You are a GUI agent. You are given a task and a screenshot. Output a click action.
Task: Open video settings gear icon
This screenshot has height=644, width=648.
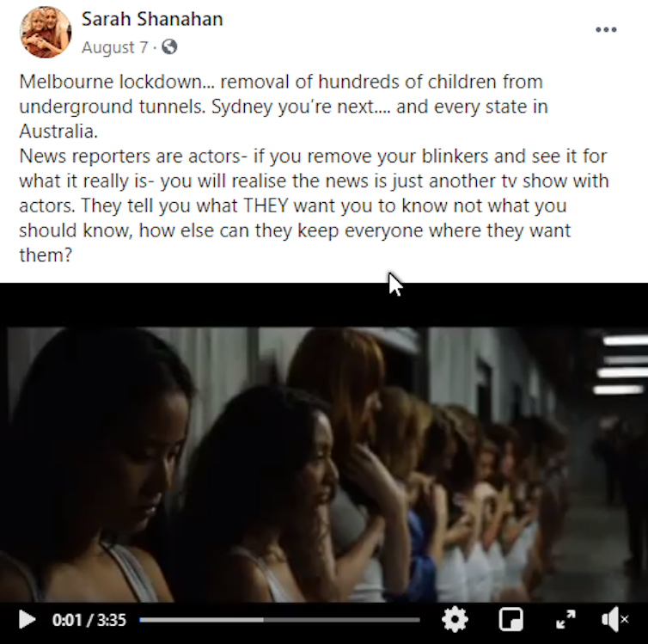(x=455, y=619)
